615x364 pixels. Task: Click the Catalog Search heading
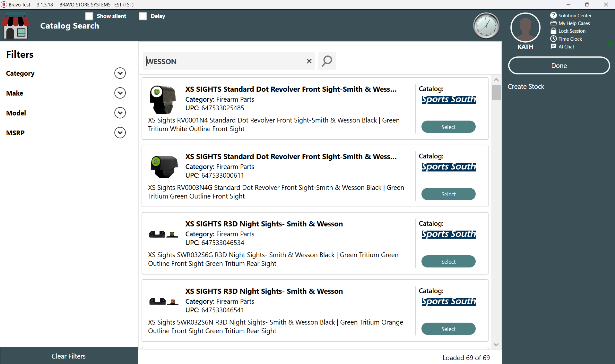[x=70, y=26]
